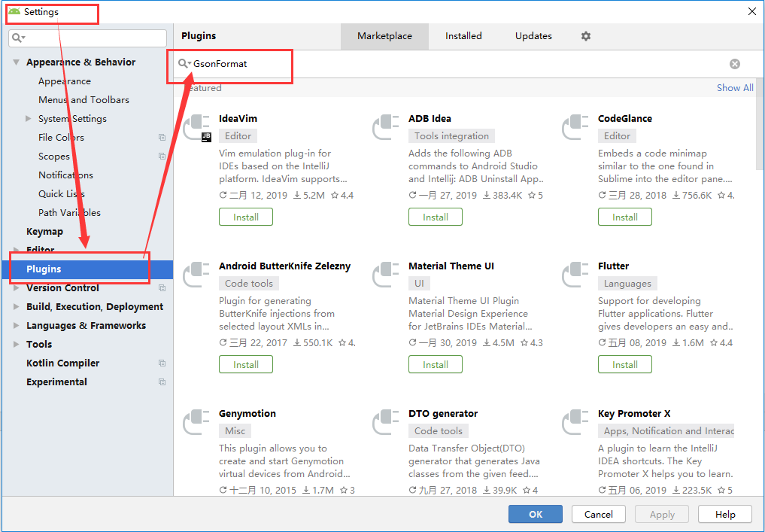Viewport: 765px width, 532px height.
Task: Click project-level icon beside Kotlin Compiler
Action: tap(162, 363)
